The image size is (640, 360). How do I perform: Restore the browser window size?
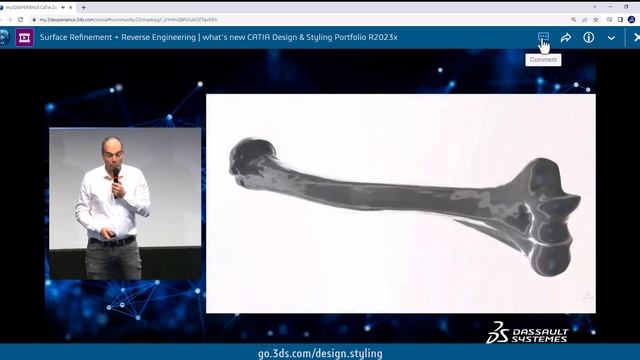626,7
